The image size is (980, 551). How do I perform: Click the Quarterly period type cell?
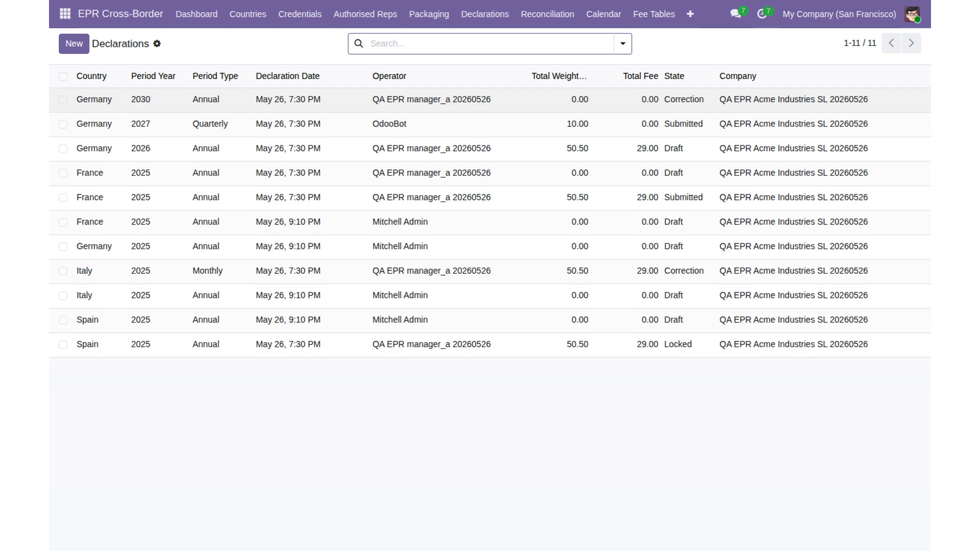click(210, 124)
